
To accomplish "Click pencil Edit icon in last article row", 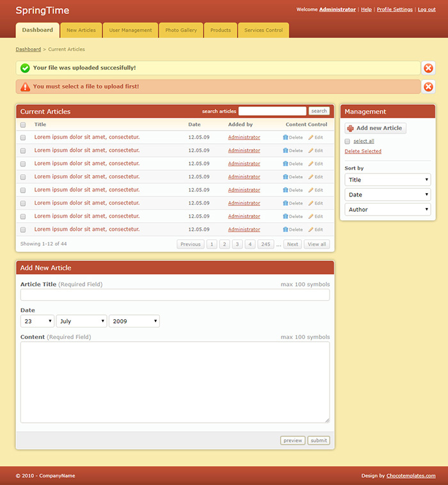I will 311,230.
